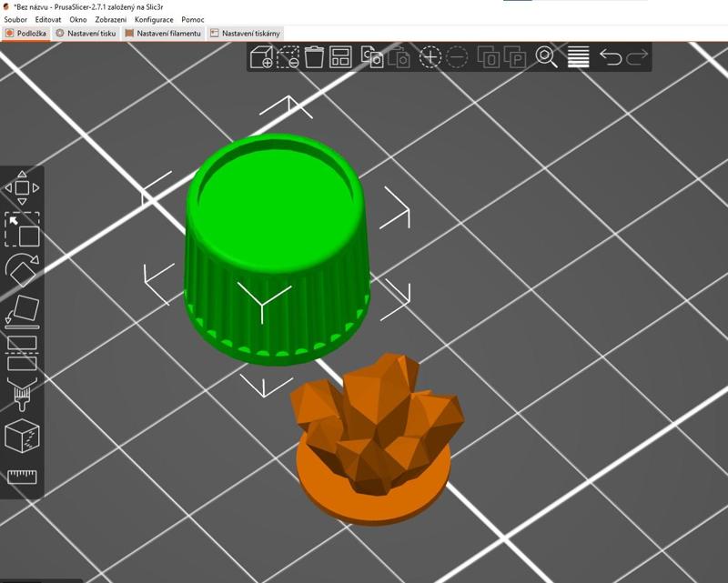Image resolution: width=728 pixels, height=583 pixels.
Task: Select the Place on face tool
Action: point(22,311)
